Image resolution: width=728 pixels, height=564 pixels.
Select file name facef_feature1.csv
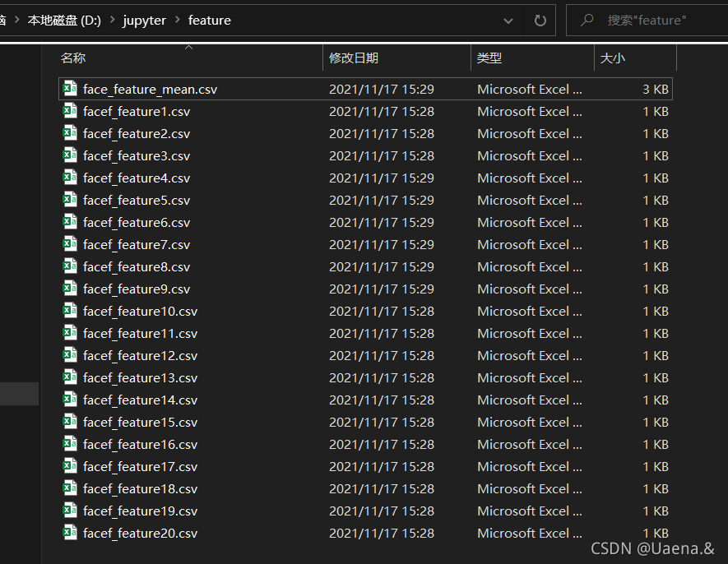pyautogui.click(x=137, y=112)
